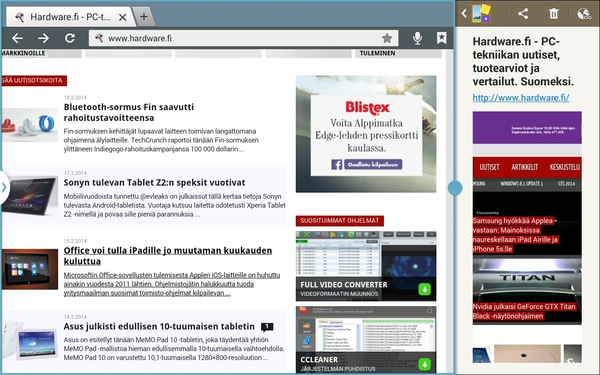Close the Hardware.fi browser tab

[122, 17]
